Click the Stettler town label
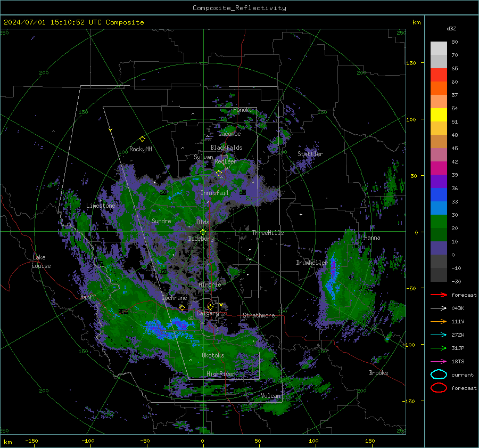The image size is (479, 448). tap(310, 154)
